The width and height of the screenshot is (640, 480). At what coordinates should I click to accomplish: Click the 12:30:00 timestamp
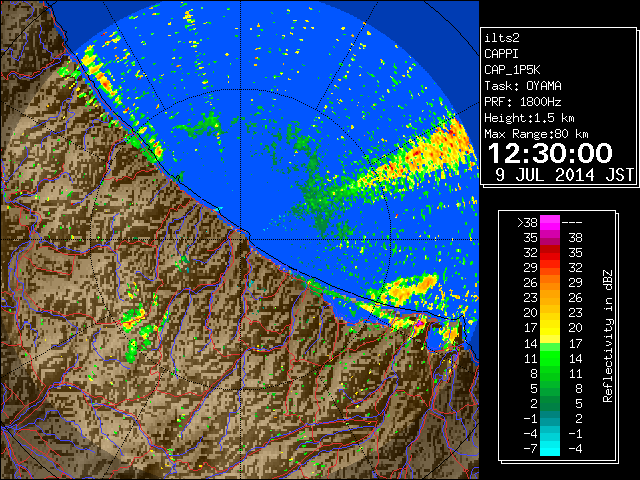pos(550,153)
